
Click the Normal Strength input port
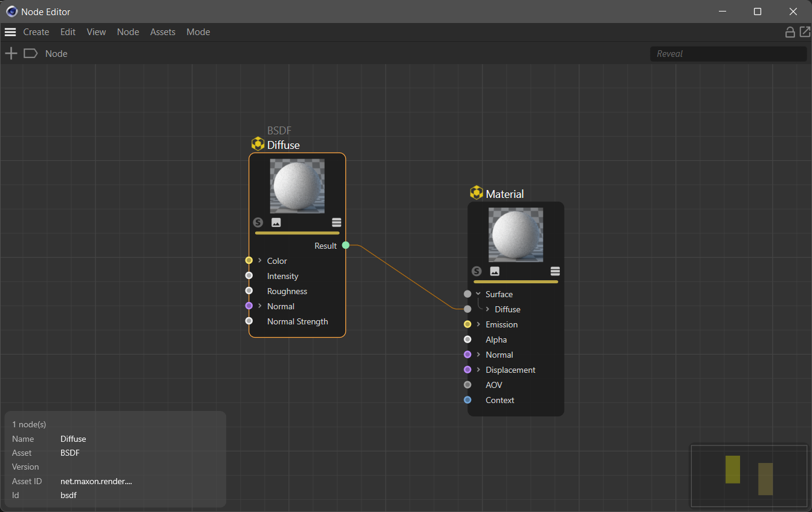pos(249,321)
